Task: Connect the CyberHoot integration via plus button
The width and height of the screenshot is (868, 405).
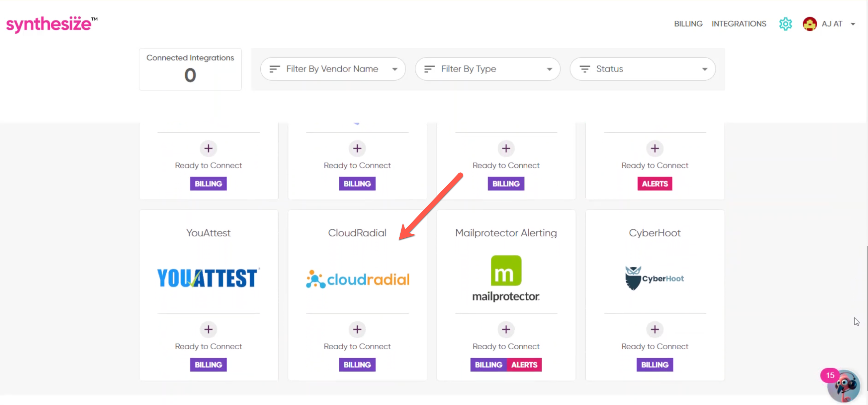Action: (655, 329)
